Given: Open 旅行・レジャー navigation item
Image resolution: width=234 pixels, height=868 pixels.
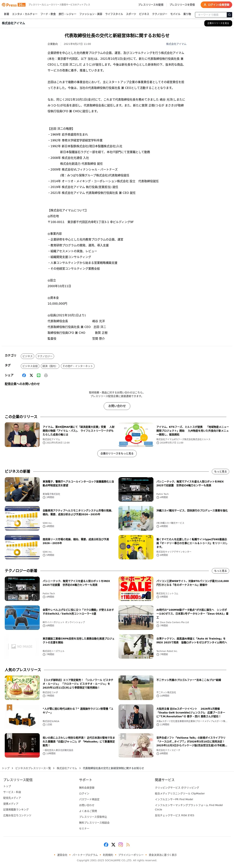Looking at the screenshot, I should 67,14.
